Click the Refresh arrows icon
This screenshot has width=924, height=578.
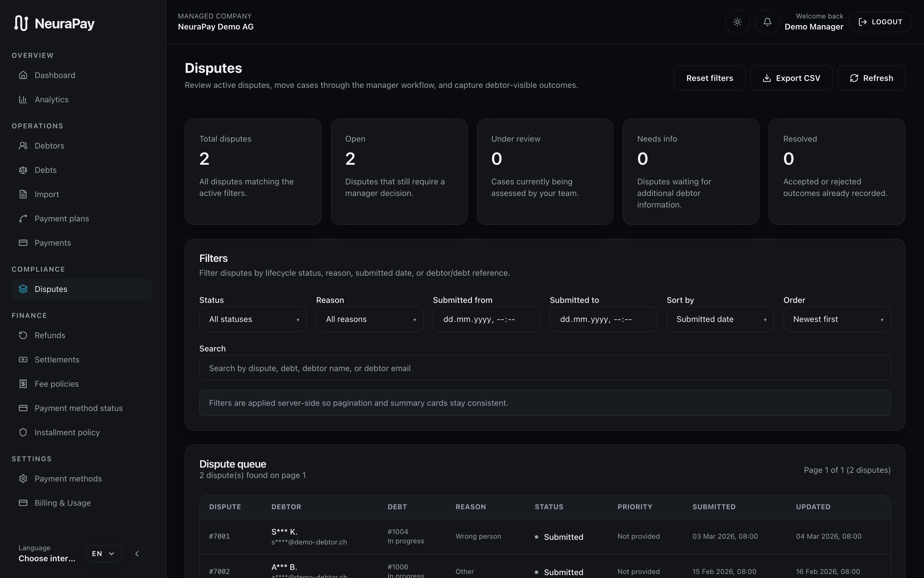point(854,78)
